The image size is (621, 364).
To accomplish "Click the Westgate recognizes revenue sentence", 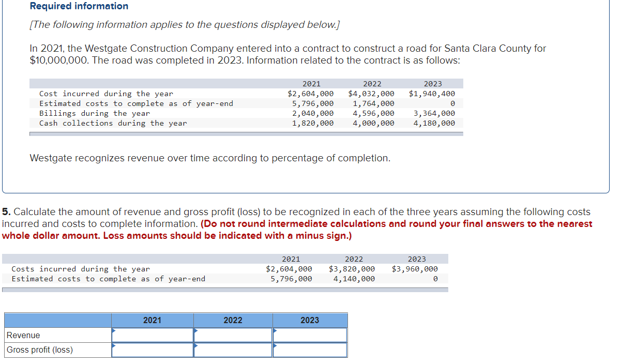I will (210, 158).
